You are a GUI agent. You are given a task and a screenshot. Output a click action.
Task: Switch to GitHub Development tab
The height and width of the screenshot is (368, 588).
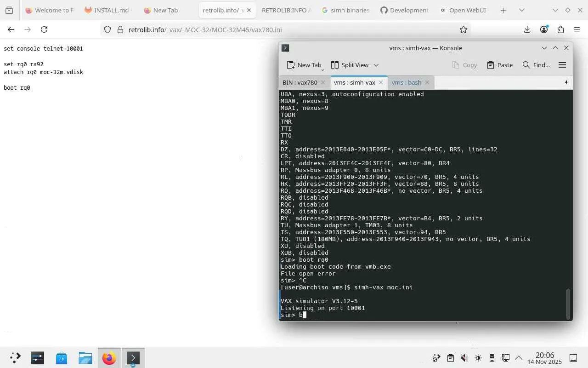click(404, 10)
